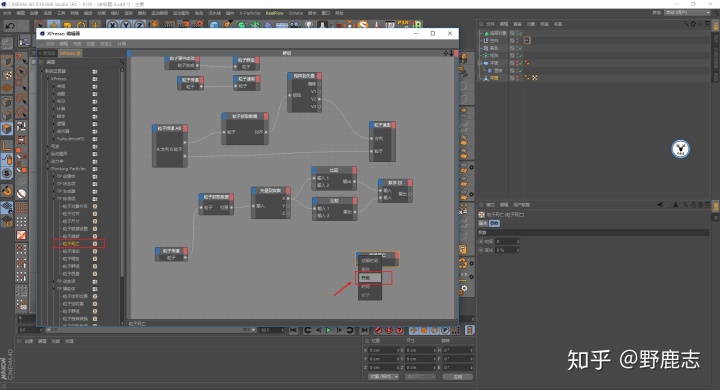
Task: Click the Record active objects button
Action: [x=378, y=330]
